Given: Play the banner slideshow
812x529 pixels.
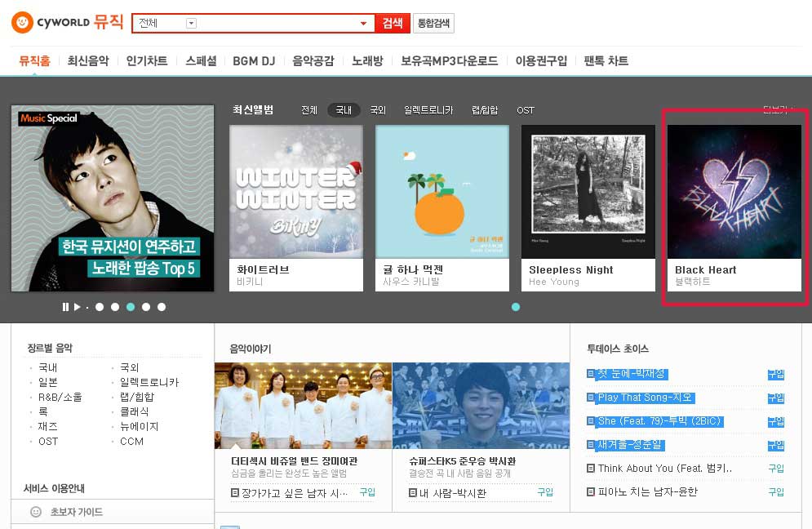Looking at the screenshot, I should pyautogui.click(x=78, y=307).
